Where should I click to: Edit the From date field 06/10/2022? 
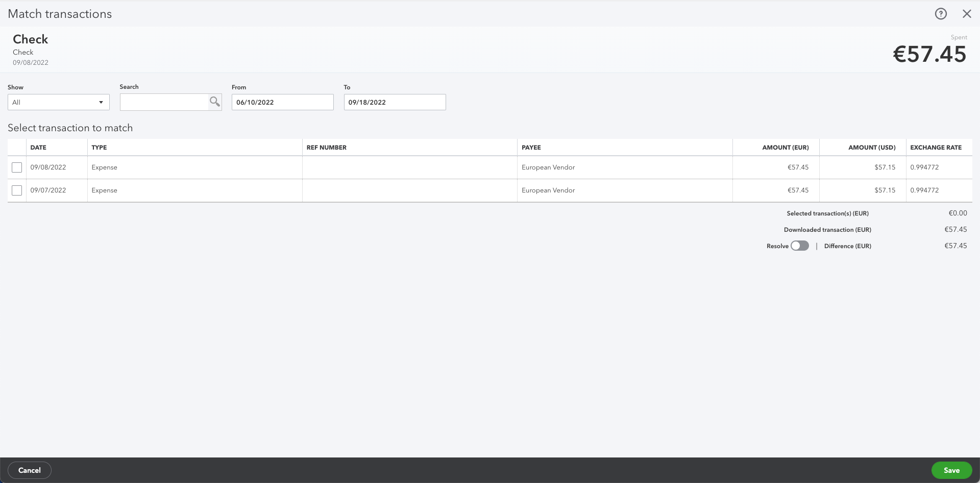283,102
